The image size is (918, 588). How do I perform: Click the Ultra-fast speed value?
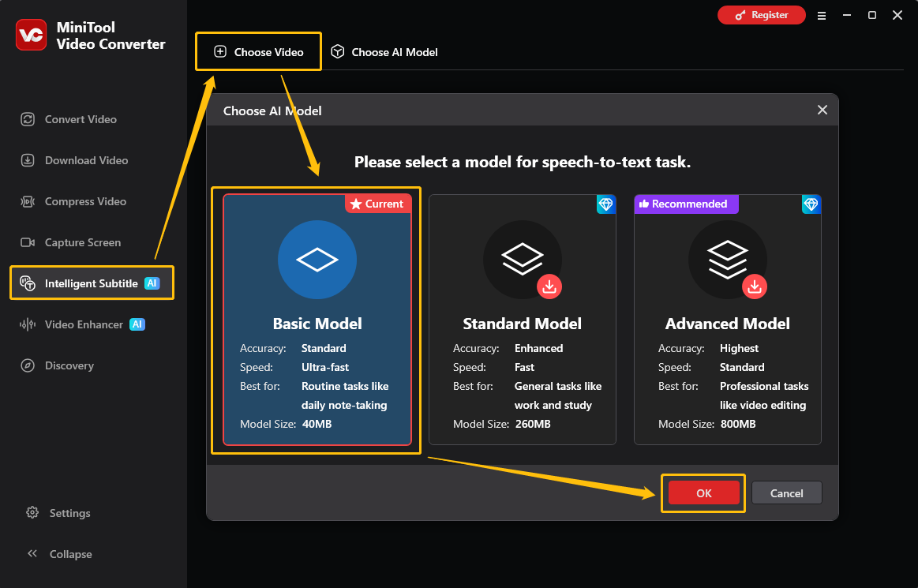tap(325, 367)
